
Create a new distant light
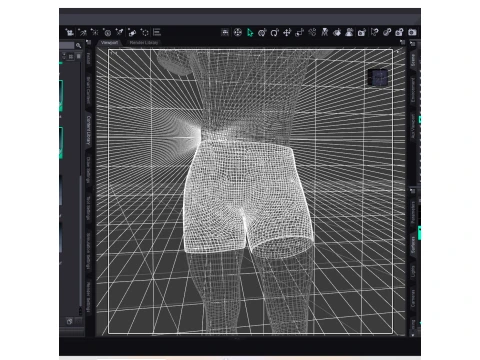tap(82, 32)
